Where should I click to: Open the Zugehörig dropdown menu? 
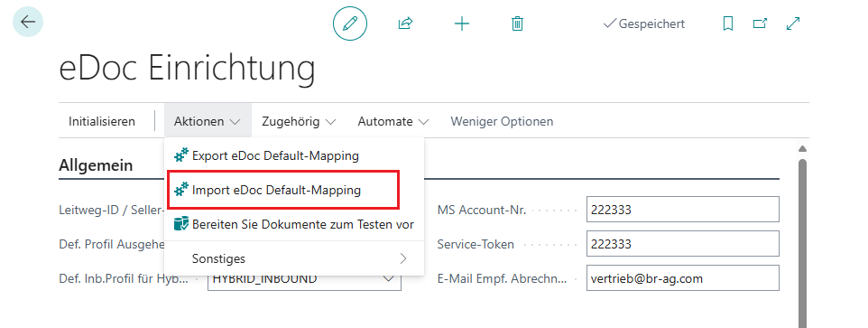(299, 121)
